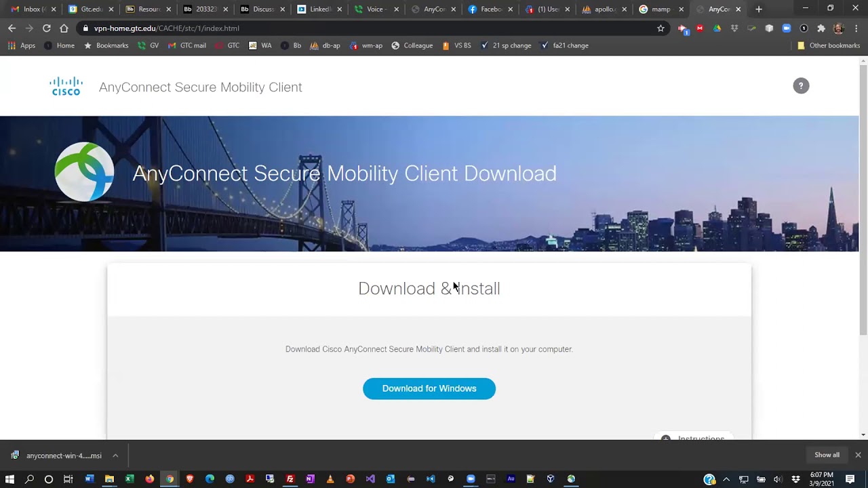The height and width of the screenshot is (488, 868).
Task: Open Word from the taskbar
Action: pyautogui.click(x=89, y=479)
